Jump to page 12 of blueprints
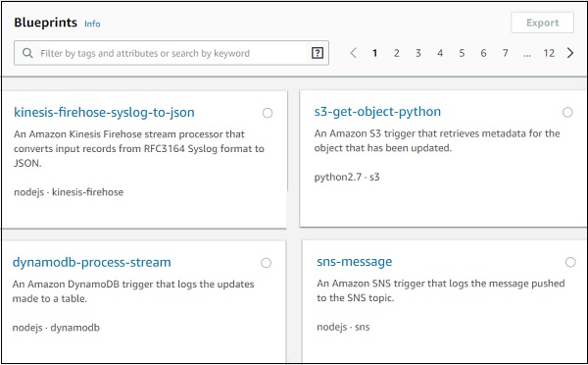 click(549, 53)
